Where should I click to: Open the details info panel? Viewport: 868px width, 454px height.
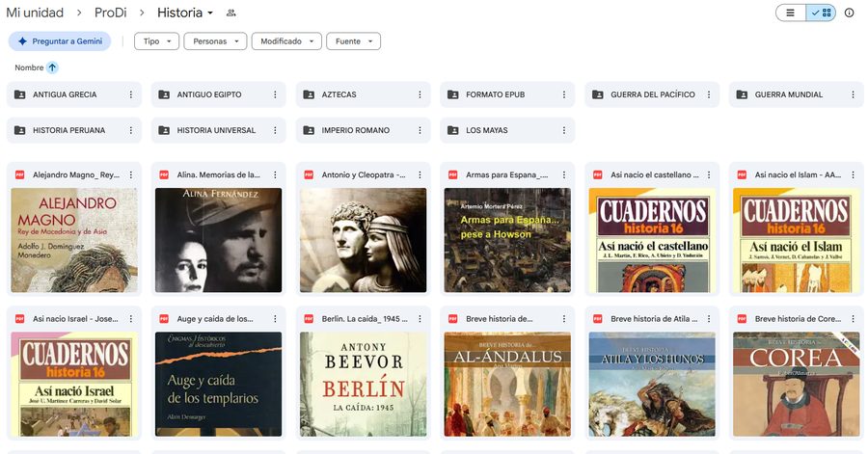point(849,13)
